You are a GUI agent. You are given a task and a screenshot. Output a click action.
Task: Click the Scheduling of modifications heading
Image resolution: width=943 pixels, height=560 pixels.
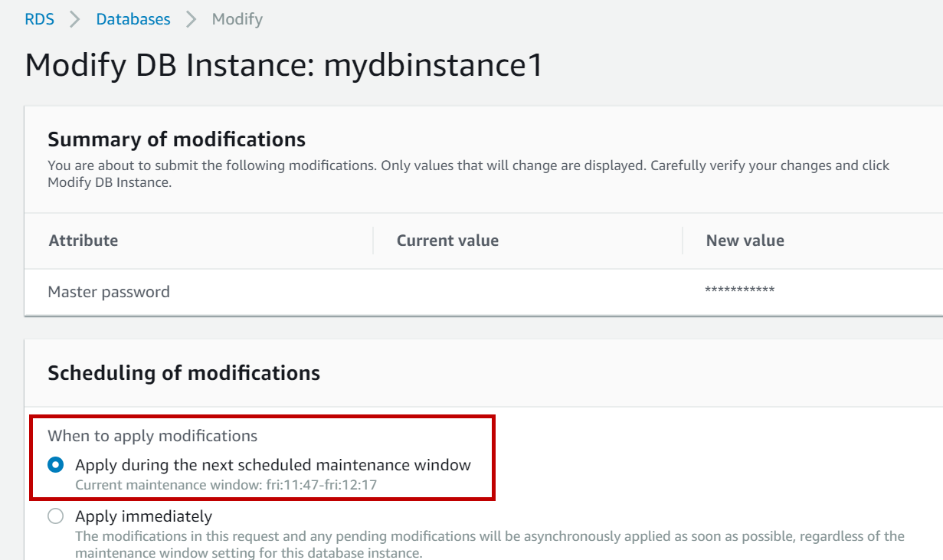coord(184,373)
